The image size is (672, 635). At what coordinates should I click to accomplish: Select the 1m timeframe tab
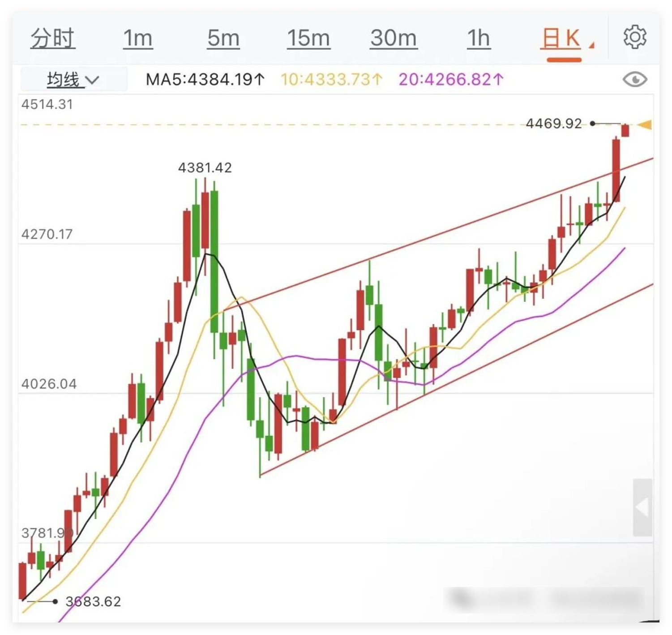click(138, 39)
